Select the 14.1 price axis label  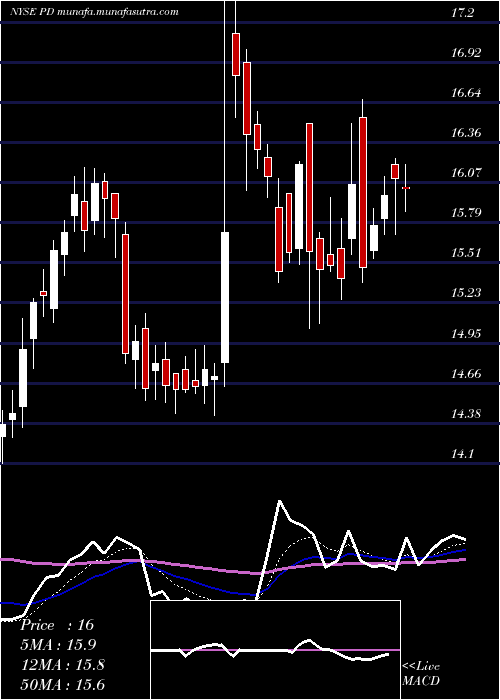(x=462, y=454)
